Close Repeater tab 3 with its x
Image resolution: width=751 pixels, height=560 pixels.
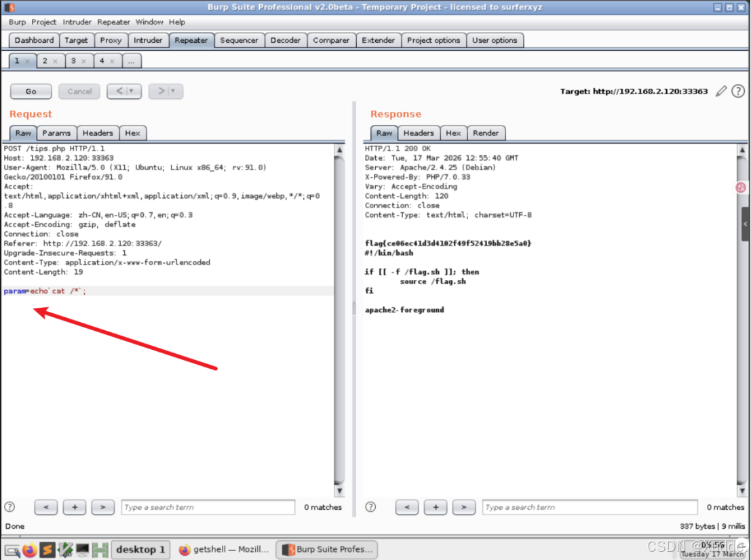(84, 61)
